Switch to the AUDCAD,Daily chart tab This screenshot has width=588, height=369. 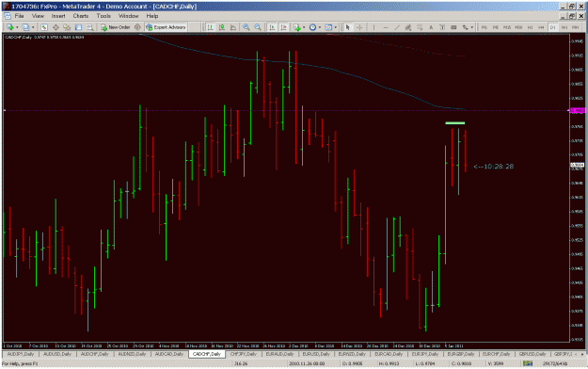click(x=169, y=354)
